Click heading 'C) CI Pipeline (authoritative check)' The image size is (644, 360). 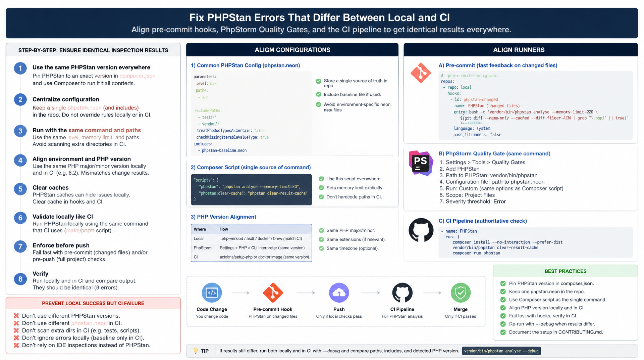[483, 221]
